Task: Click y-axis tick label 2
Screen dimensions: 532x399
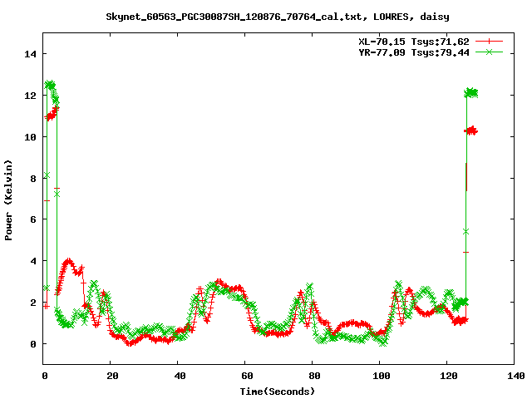Action: click(x=33, y=303)
